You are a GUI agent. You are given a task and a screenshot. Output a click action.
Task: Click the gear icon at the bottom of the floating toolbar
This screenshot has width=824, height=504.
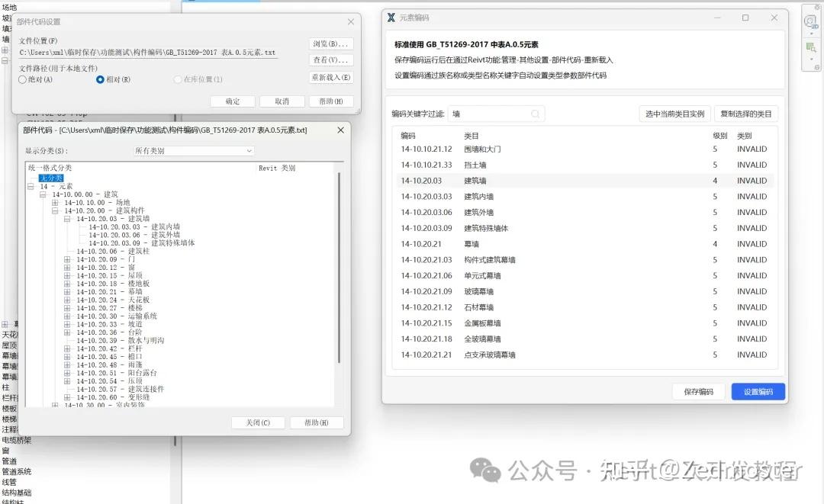pos(818,68)
